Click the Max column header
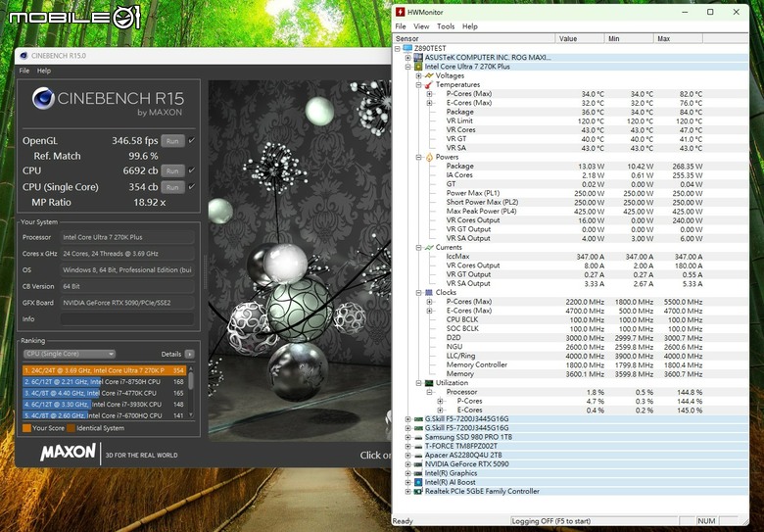 coord(678,38)
